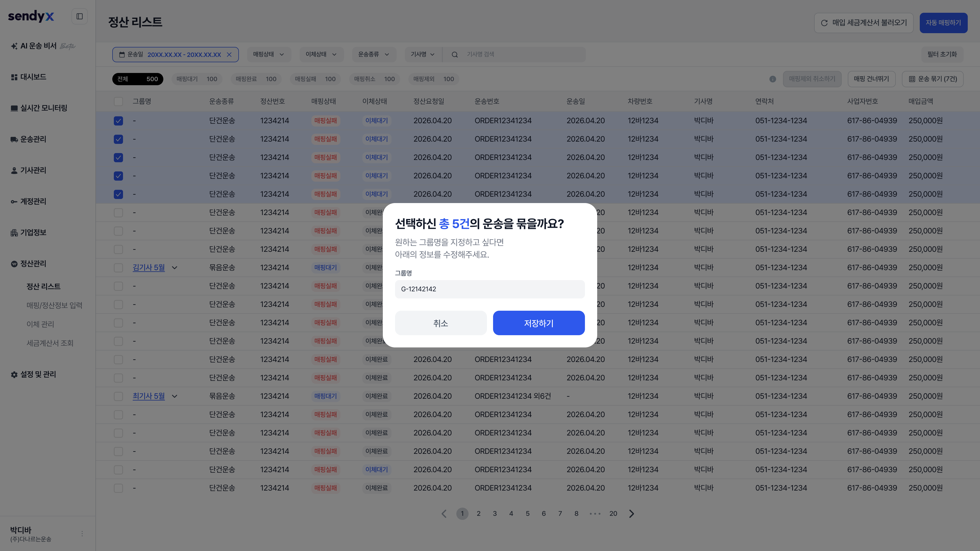The height and width of the screenshot is (551, 980).
Task: Go to page 20
Action: click(x=613, y=514)
